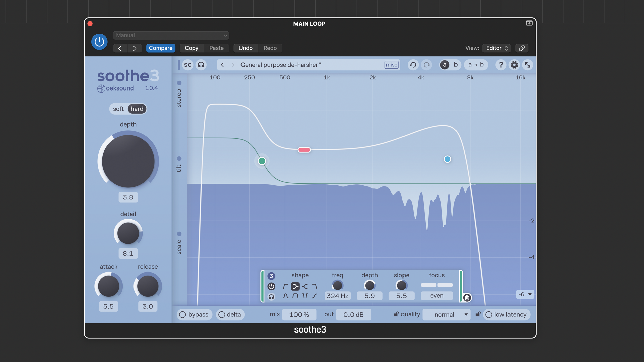This screenshot has height=362, width=644.
Task: Click the Copy button
Action: tap(192, 48)
